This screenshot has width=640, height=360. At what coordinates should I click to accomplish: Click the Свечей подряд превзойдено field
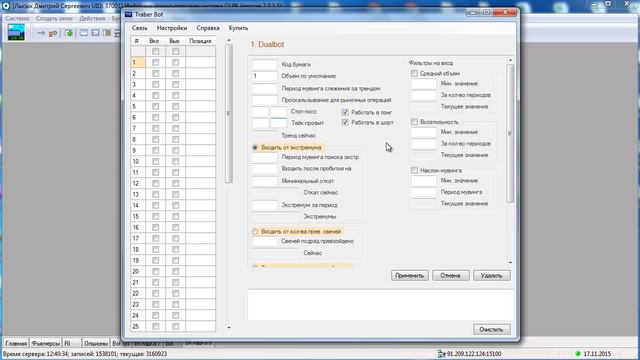point(264,241)
